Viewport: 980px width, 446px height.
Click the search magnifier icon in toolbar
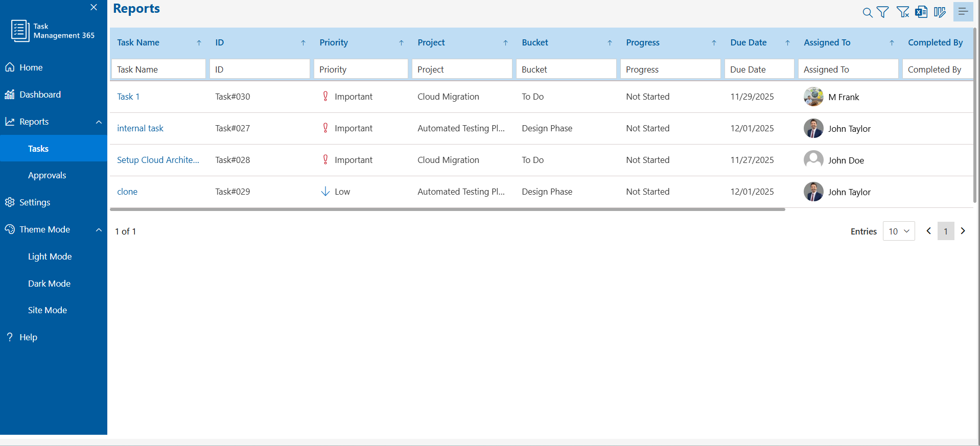867,12
